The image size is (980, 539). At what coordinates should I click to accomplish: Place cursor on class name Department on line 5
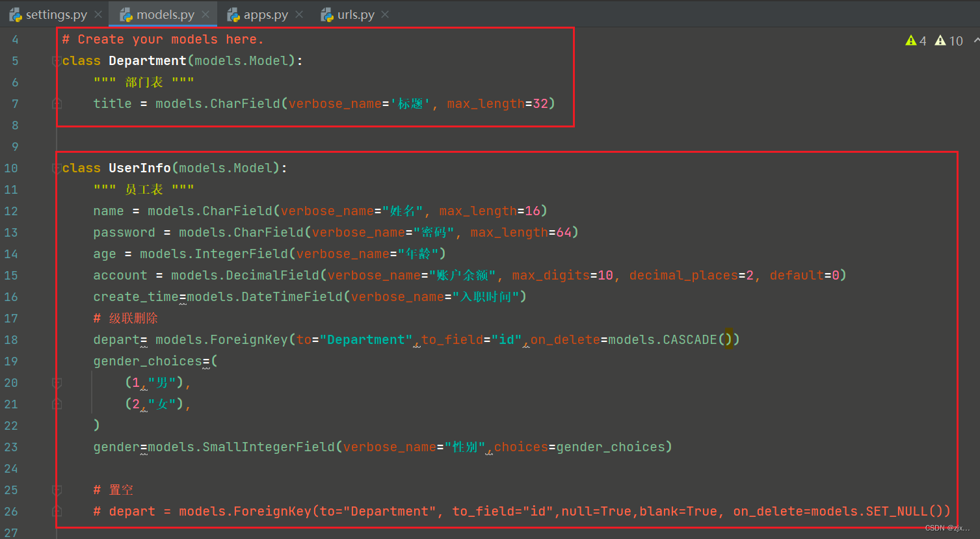(x=148, y=61)
